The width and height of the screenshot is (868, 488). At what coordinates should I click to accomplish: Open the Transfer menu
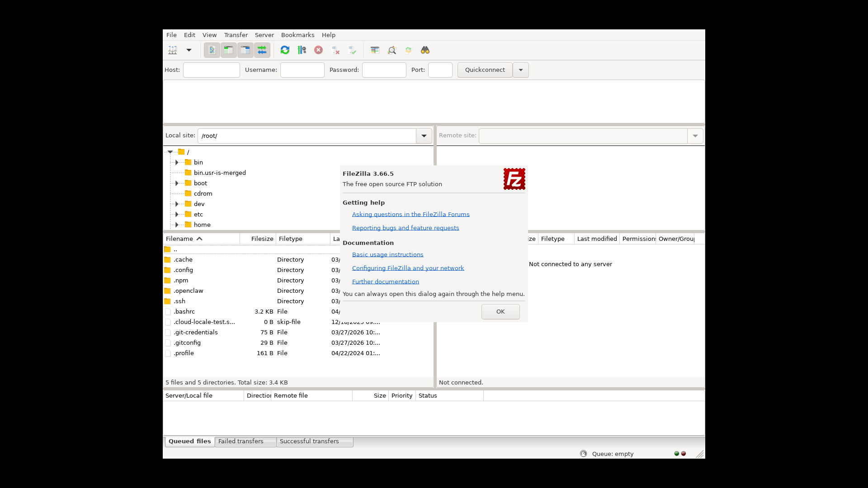236,35
